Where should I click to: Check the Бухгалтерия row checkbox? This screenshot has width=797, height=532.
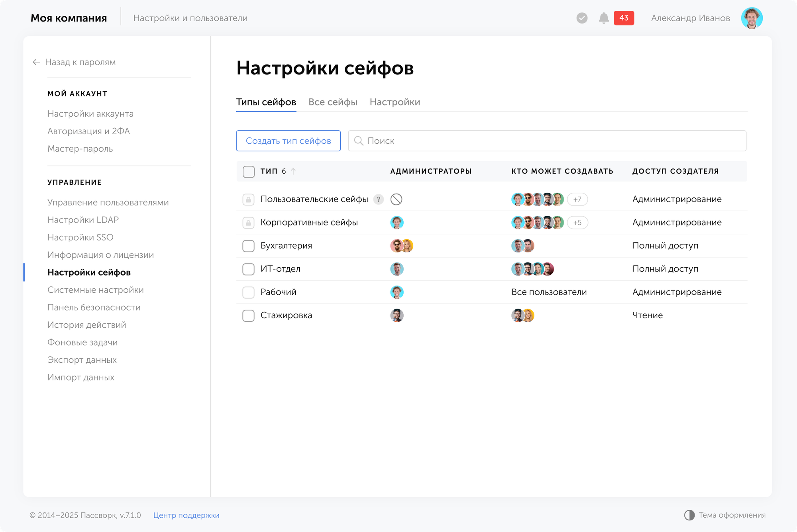pyautogui.click(x=248, y=246)
